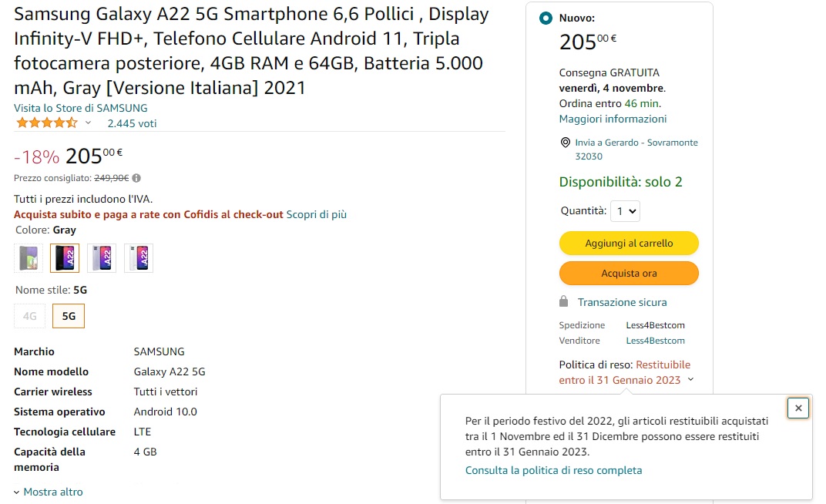Open Consulta la politica di reso completa
Viewport: 826px width, 504px height.
click(x=553, y=470)
